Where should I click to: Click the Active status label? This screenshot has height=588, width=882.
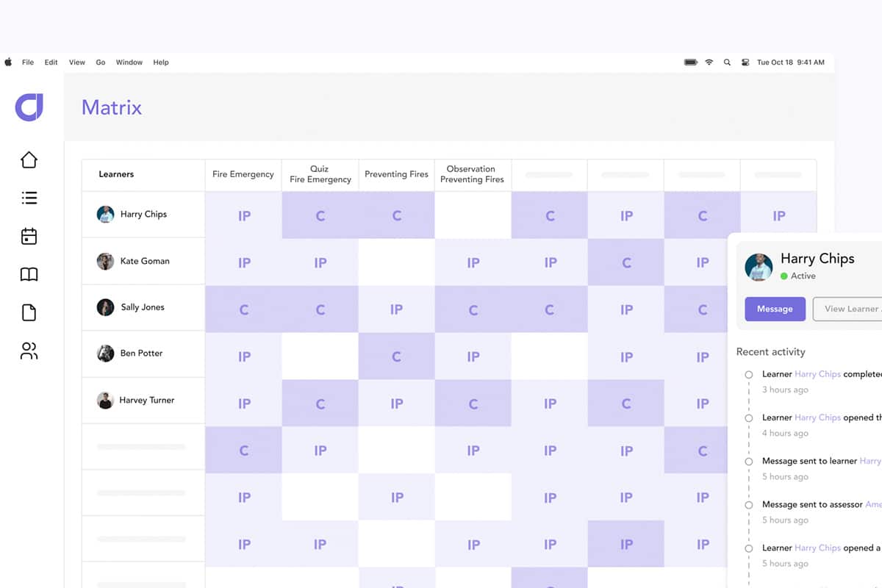803,276
